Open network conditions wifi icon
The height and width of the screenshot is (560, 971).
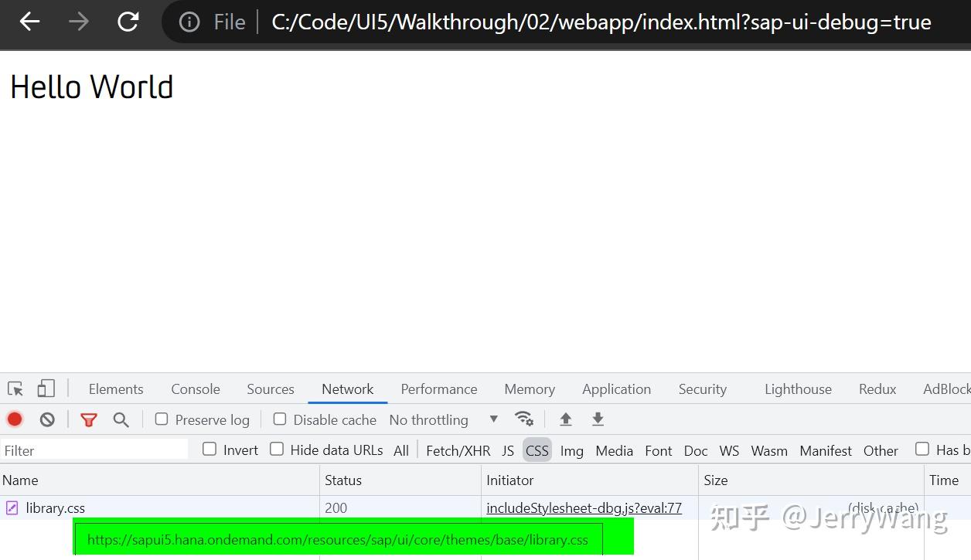525,418
